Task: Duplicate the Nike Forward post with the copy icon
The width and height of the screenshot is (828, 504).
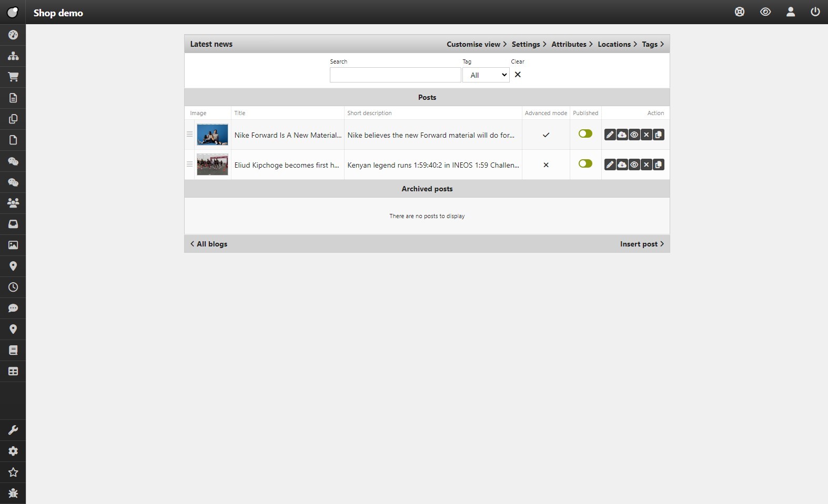Action: coord(659,135)
